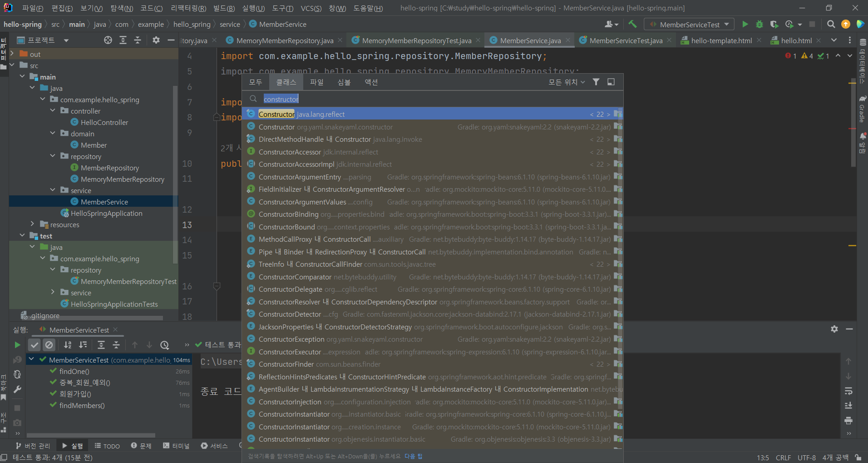Click the service breadcrumb

click(x=230, y=25)
